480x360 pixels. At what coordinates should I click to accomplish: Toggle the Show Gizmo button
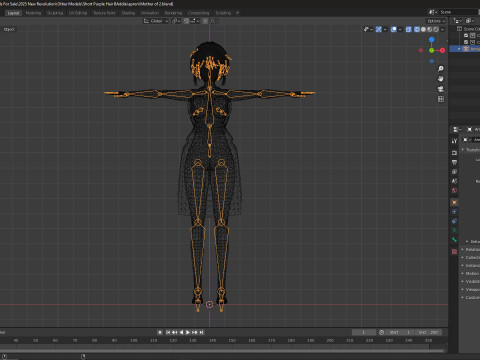point(379,29)
